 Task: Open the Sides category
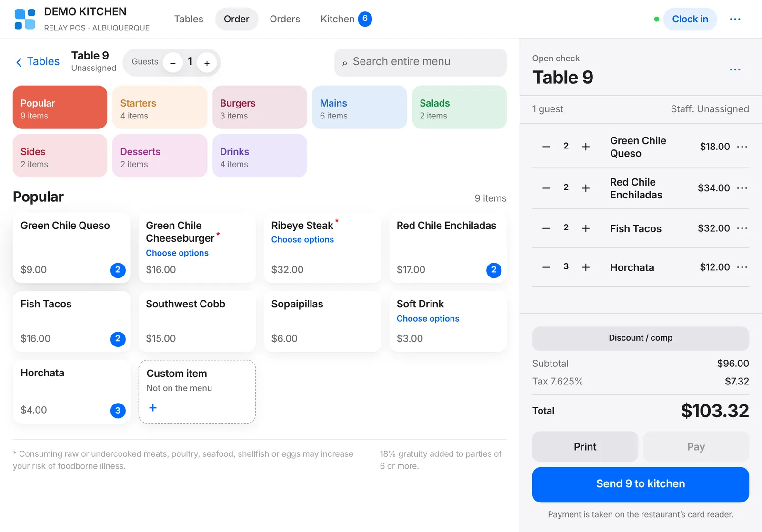60,156
